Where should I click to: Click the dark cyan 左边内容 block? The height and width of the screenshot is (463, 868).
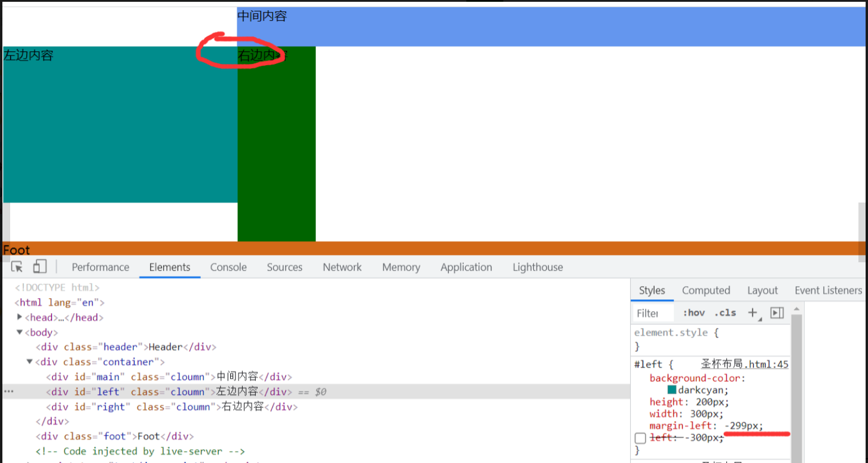(120, 124)
